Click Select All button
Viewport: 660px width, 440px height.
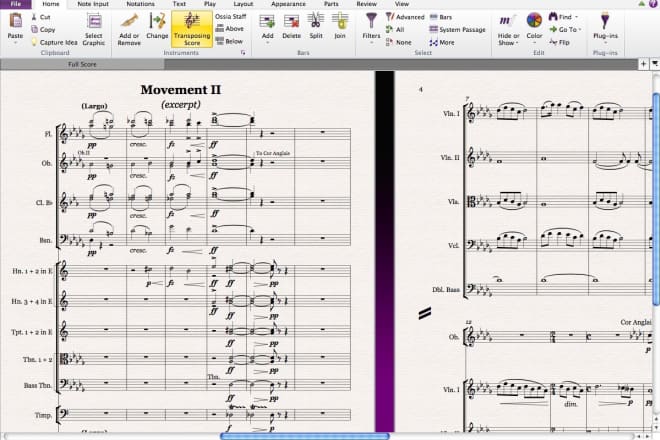(395, 29)
